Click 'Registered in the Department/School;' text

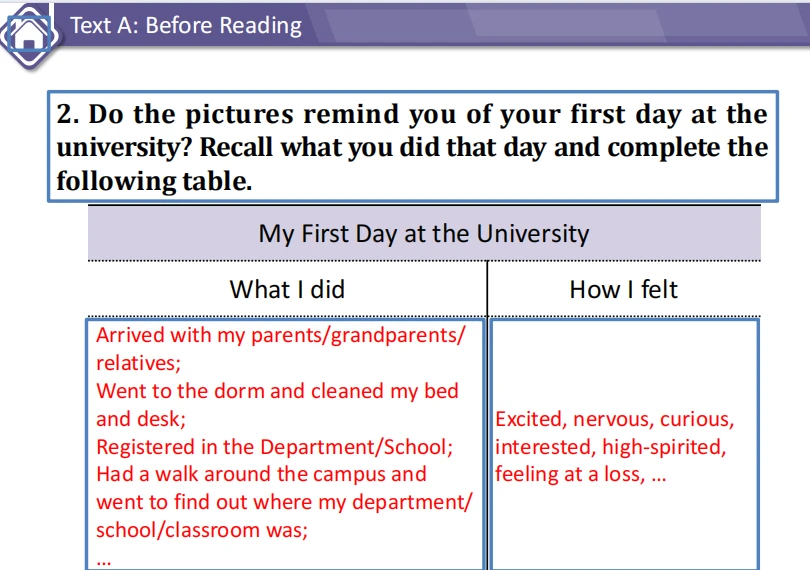274,446
